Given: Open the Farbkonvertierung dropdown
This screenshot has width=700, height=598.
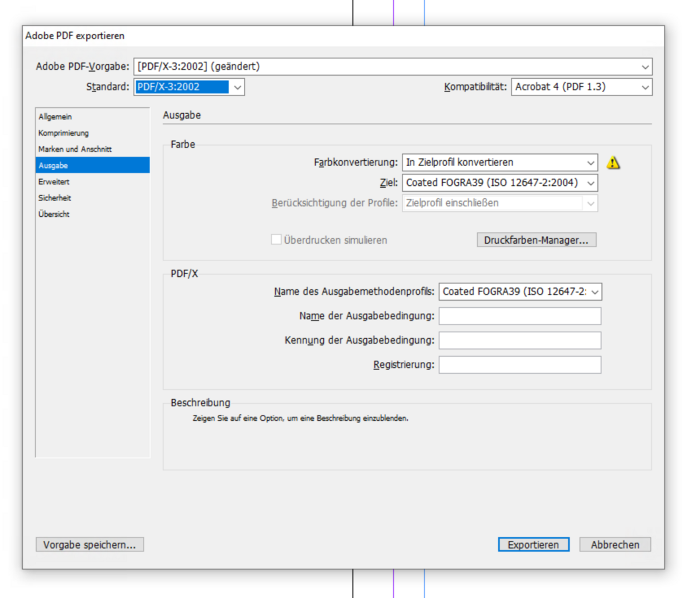Looking at the screenshot, I should pos(499,163).
